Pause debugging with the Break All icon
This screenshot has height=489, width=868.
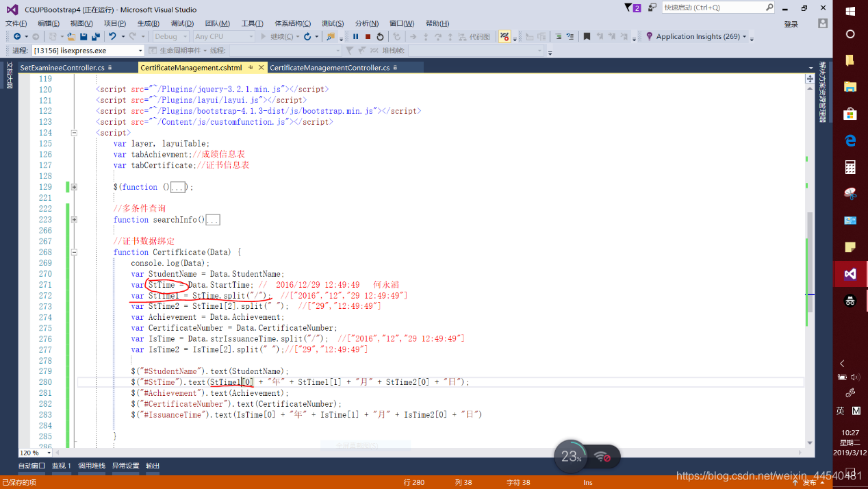355,36
